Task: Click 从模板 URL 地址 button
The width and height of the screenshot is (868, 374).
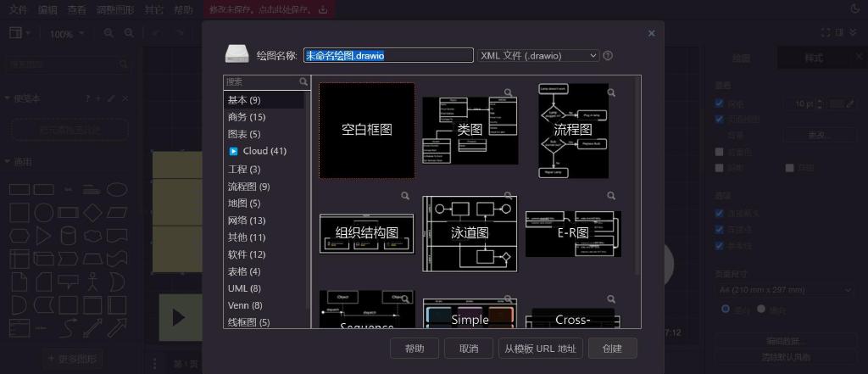Action: [x=540, y=349]
